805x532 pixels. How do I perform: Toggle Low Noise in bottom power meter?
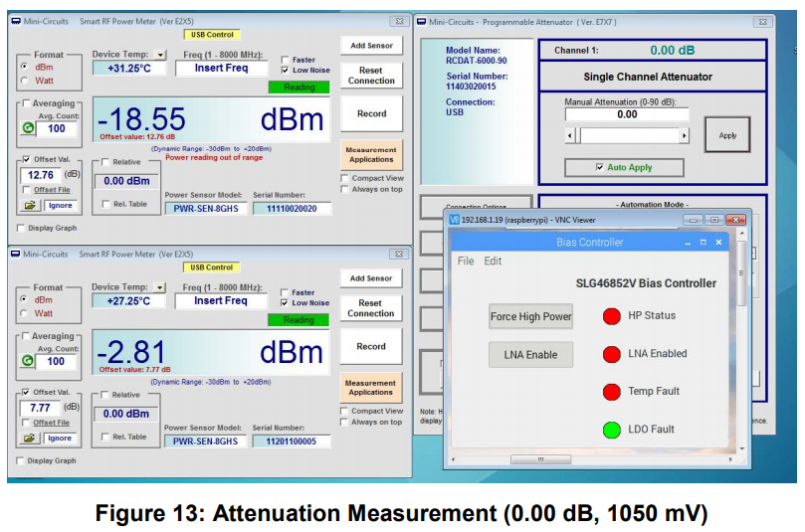point(285,302)
